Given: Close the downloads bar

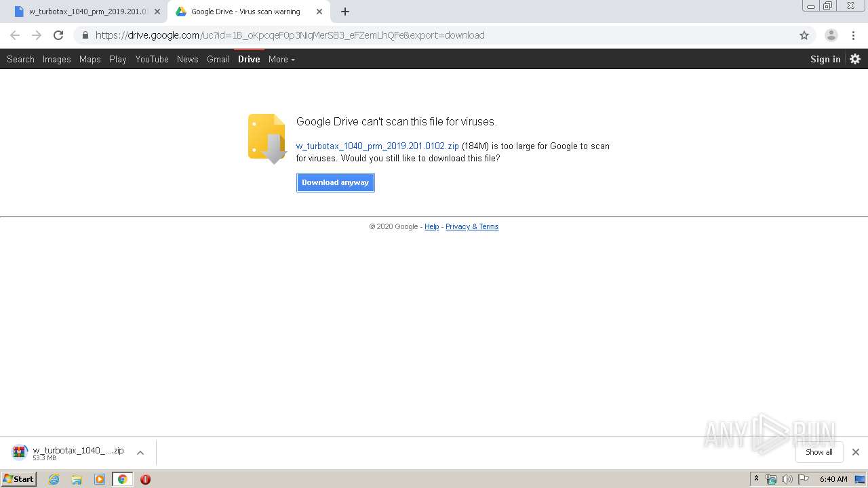Looking at the screenshot, I should tap(856, 452).
